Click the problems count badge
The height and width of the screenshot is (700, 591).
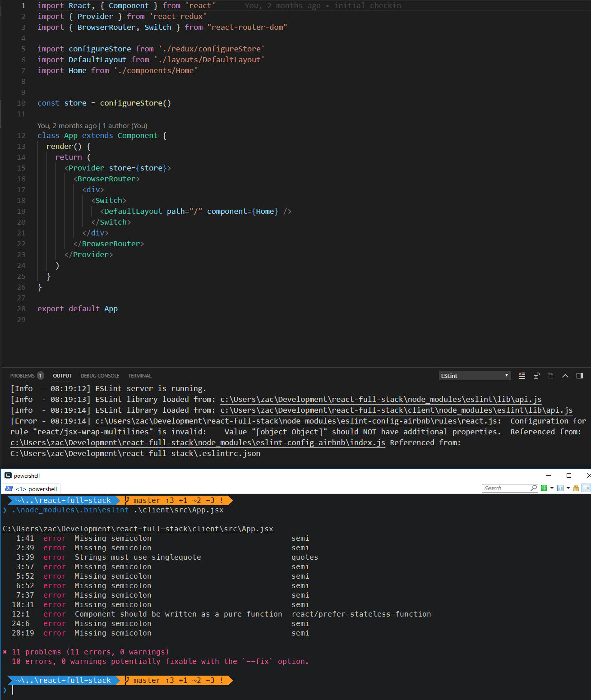pyautogui.click(x=40, y=376)
